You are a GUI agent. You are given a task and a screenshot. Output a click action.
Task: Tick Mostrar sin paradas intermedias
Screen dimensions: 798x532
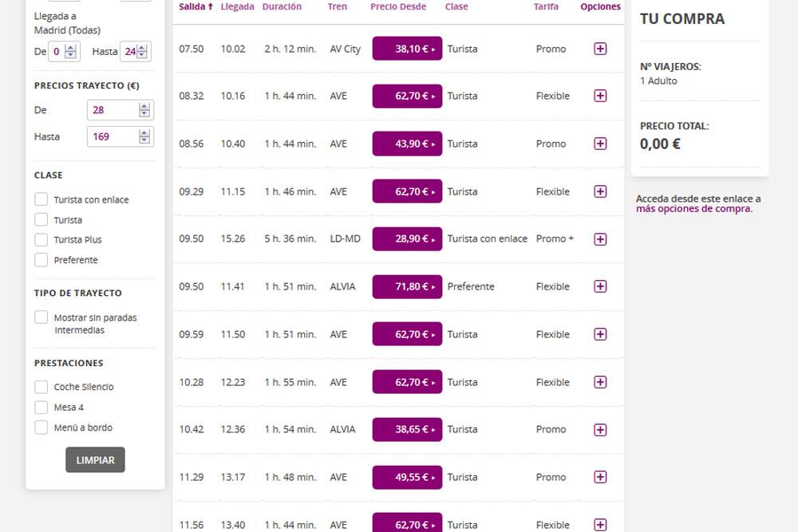(x=41, y=317)
